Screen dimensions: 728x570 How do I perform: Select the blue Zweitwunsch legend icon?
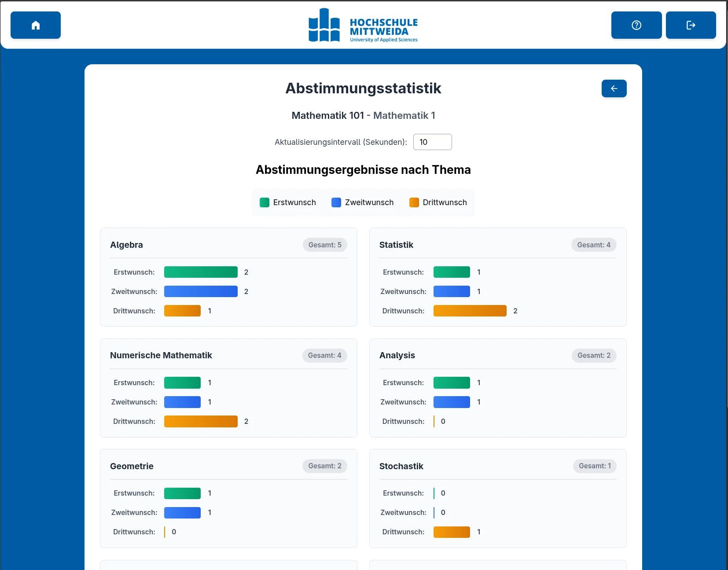coord(336,202)
